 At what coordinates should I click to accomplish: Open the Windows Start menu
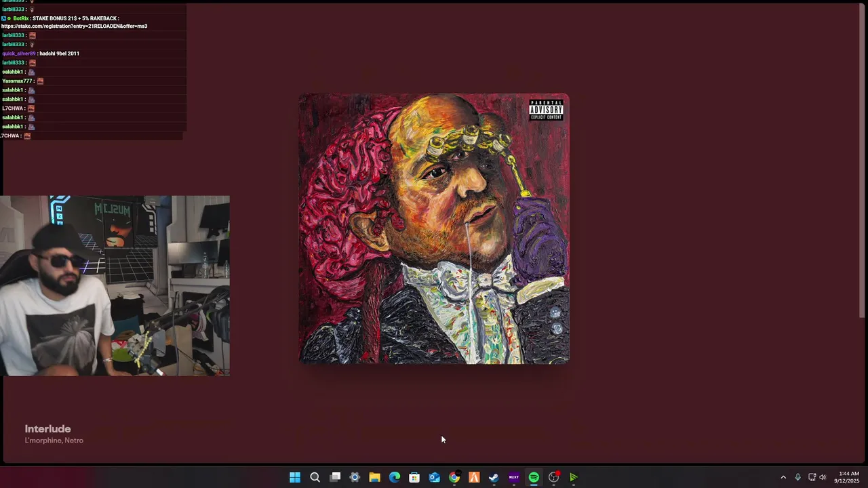point(295,477)
